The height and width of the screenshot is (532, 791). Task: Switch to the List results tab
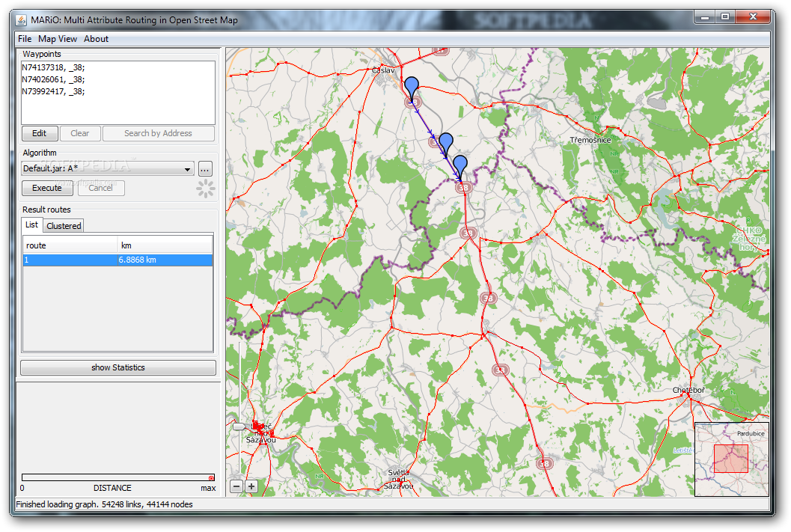click(x=31, y=225)
